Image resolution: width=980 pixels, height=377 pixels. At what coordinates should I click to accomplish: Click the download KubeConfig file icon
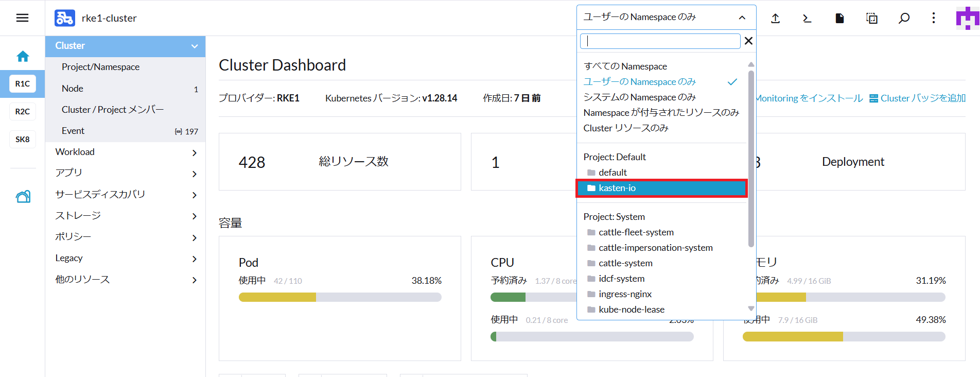pos(839,19)
